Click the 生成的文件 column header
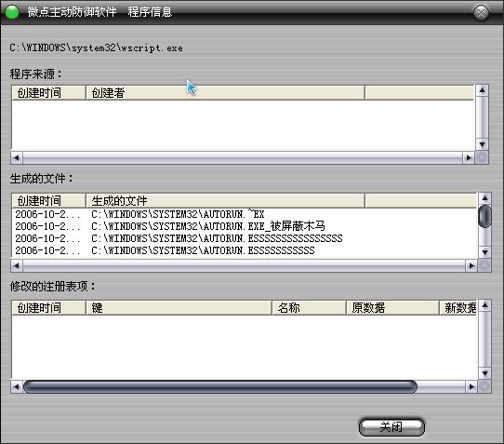 (x=225, y=201)
